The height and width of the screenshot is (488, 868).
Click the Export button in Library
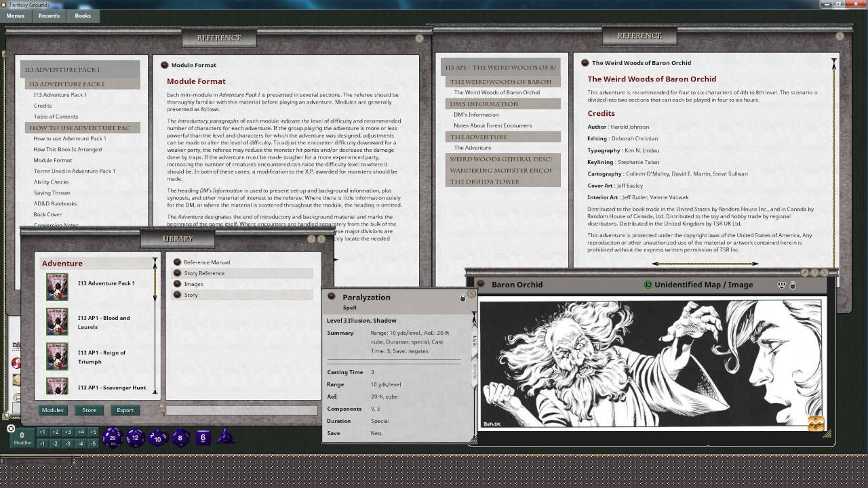click(125, 410)
